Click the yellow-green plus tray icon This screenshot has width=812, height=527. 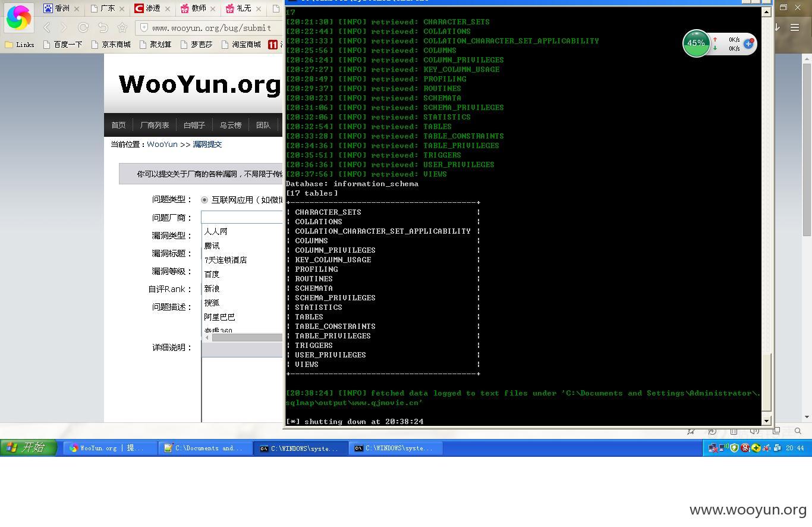coord(756,448)
